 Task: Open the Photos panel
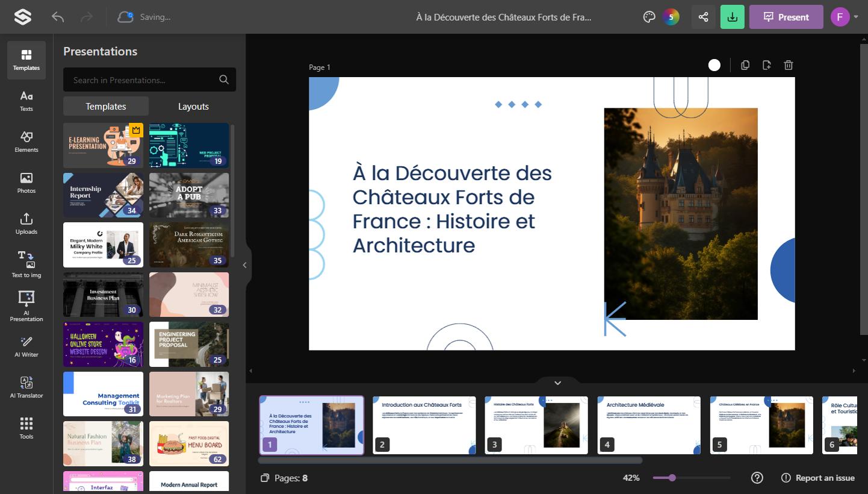[26, 183]
